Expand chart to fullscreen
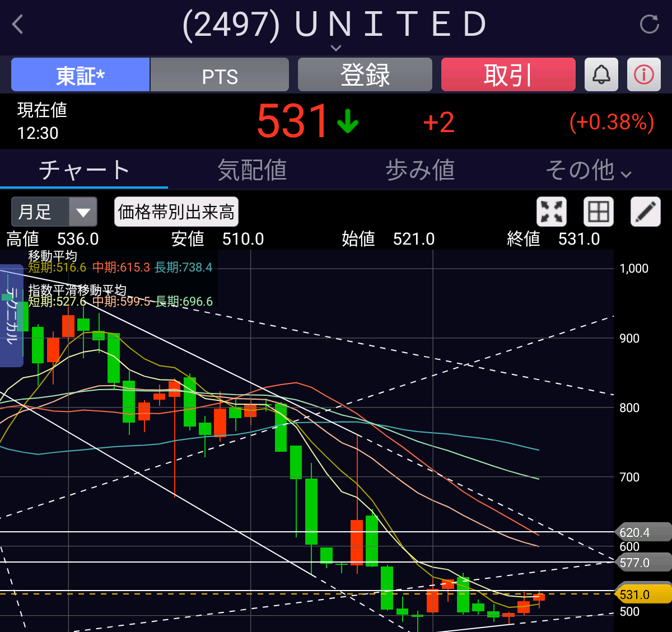The height and width of the screenshot is (632, 672). 552,212
